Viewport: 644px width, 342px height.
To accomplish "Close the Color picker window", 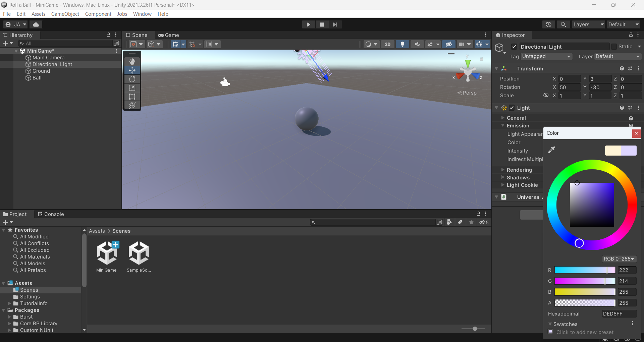I will pos(636,133).
